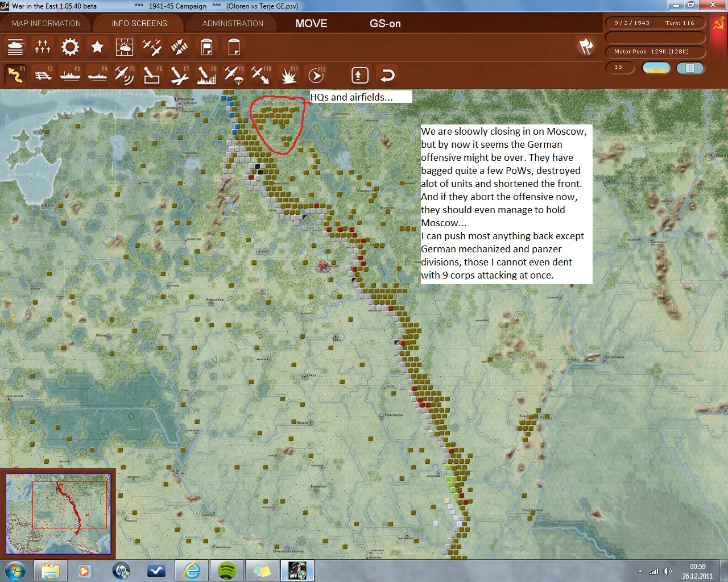Click the Moscow red star on map
Screen dimensions: 728x582
coord(323,265)
